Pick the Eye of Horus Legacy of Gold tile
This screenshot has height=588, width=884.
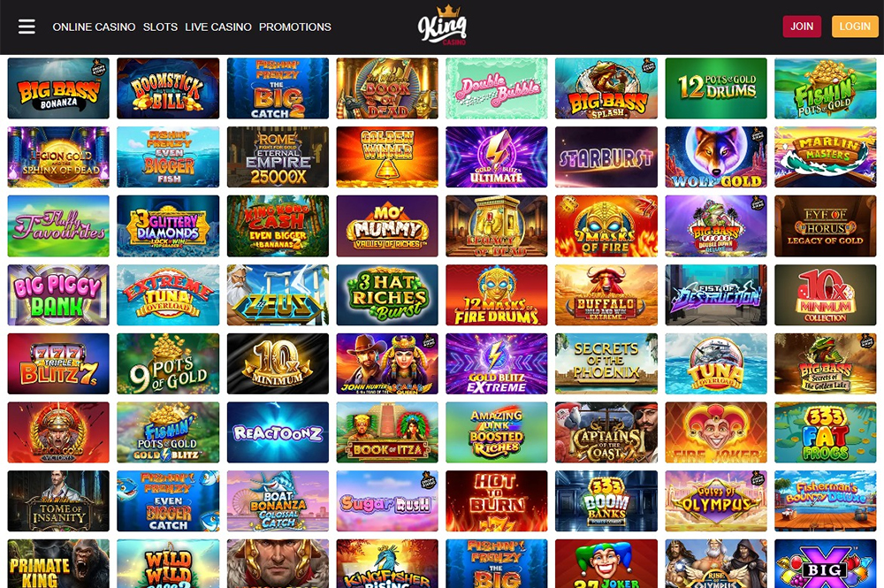click(x=826, y=226)
